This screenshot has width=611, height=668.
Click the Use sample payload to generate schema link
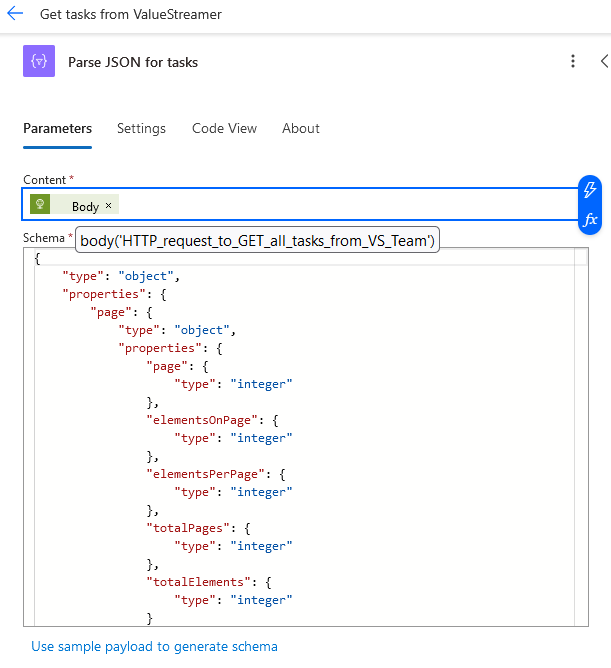click(154, 646)
